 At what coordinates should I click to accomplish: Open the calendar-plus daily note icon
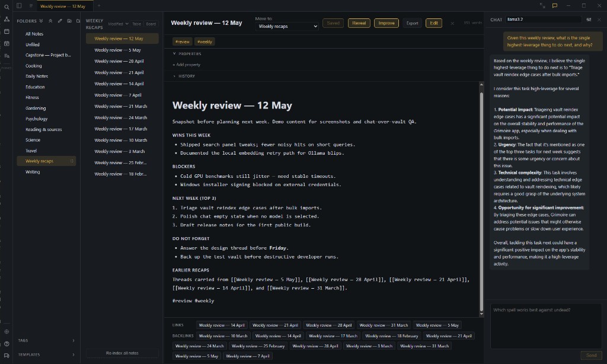(7, 44)
